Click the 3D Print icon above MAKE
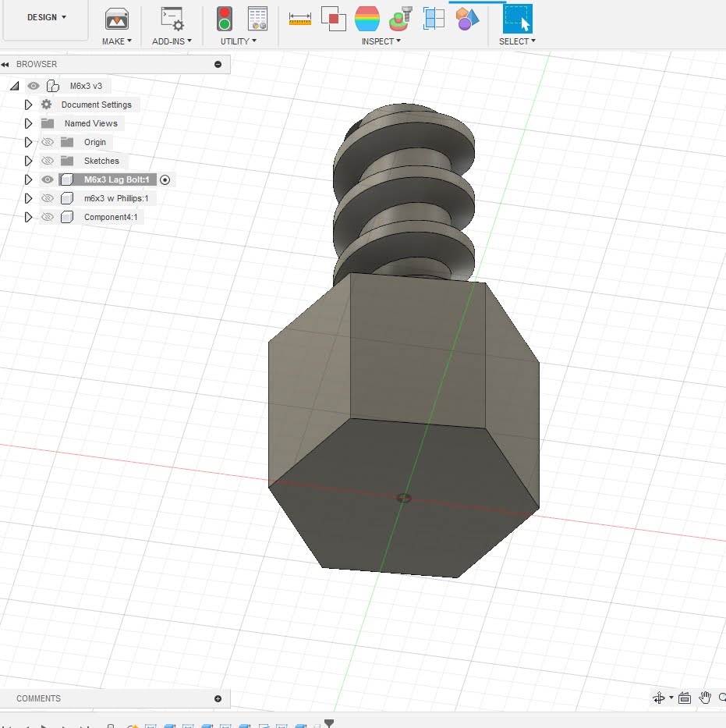Viewport: 726px width, 728px height. coord(117,20)
